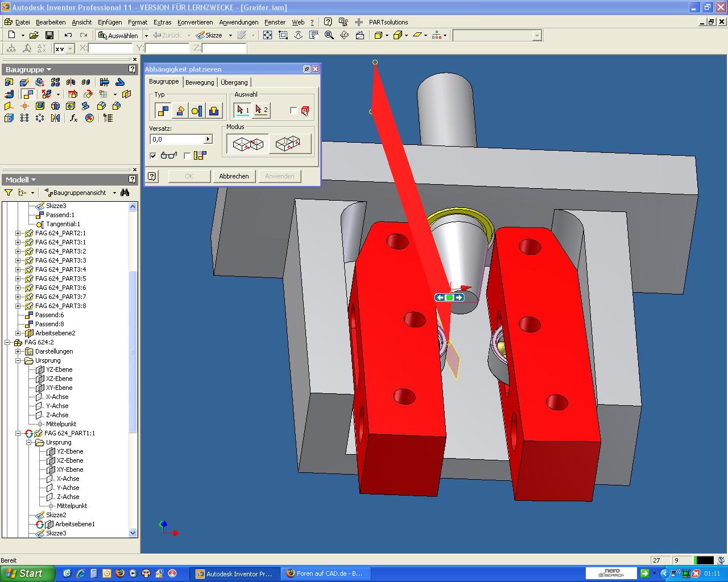Open the Modell browser dropdown
The height and width of the screenshot is (582, 728).
34,180
